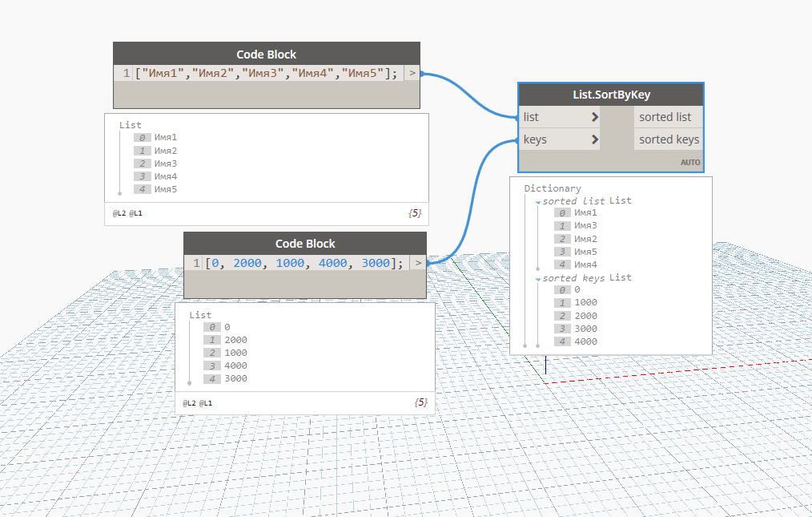Select value 3000 in keys preview list
The width and height of the screenshot is (812, 517).
point(235,378)
